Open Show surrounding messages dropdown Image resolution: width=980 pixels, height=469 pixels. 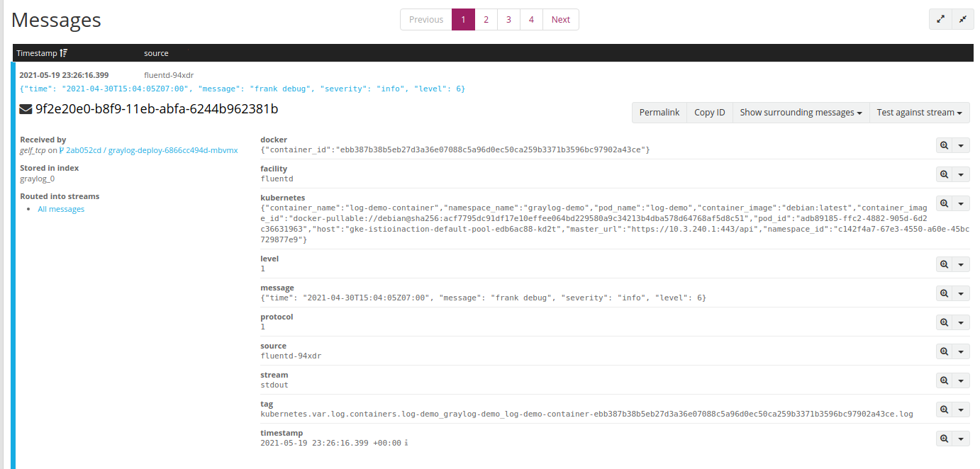pos(801,113)
